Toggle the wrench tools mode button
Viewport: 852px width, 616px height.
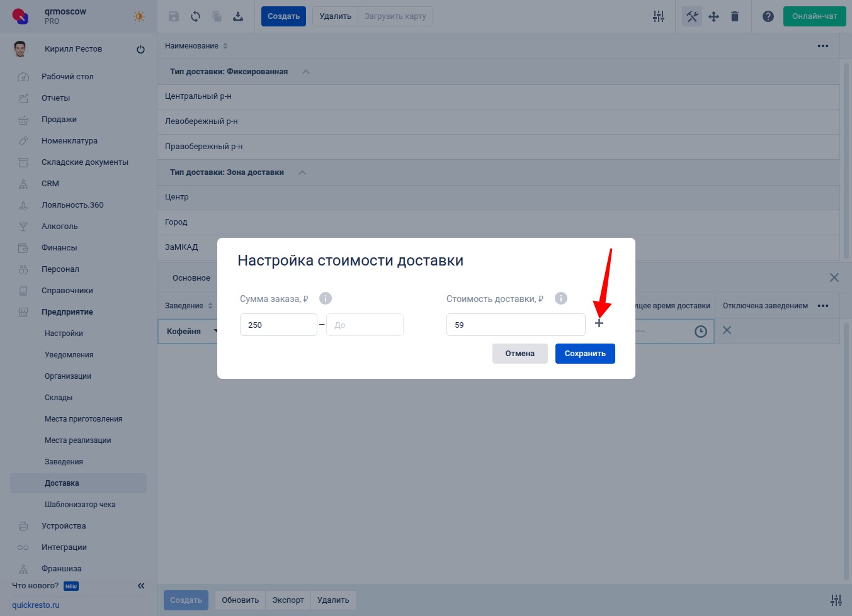coord(691,16)
